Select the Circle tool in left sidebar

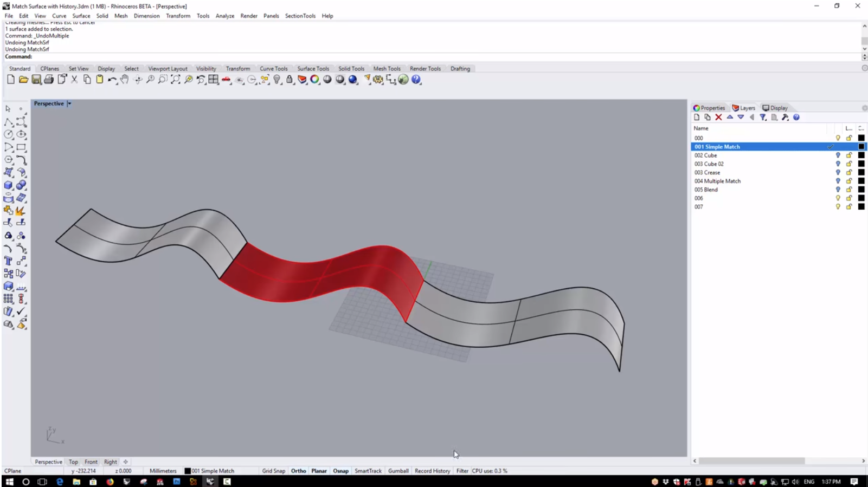[x=9, y=134]
